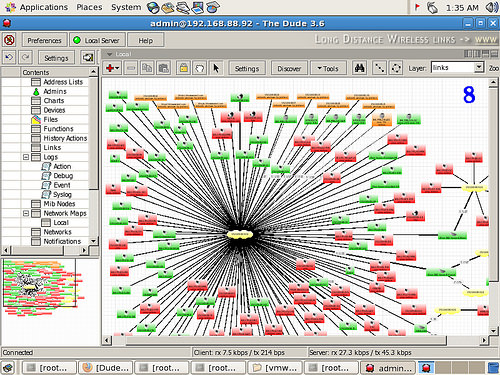Click the lock map icon
Image resolution: width=500 pixels, height=375 pixels.
click(x=183, y=68)
